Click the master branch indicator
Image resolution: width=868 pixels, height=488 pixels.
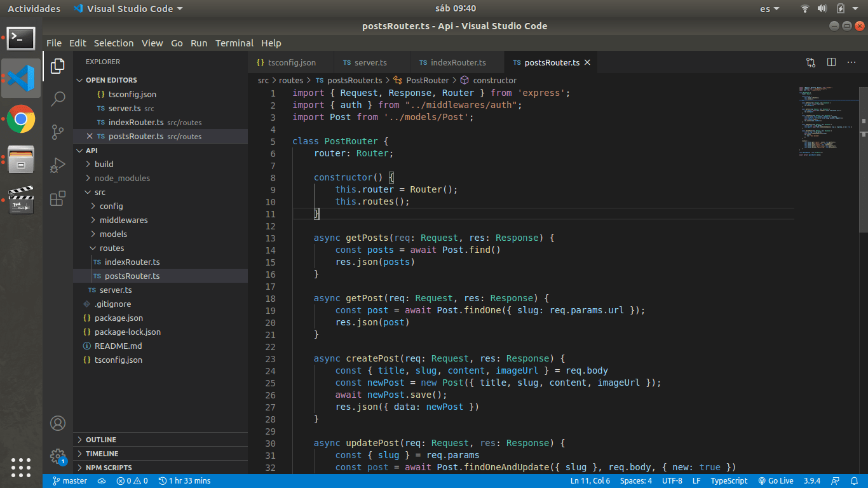pyautogui.click(x=70, y=481)
